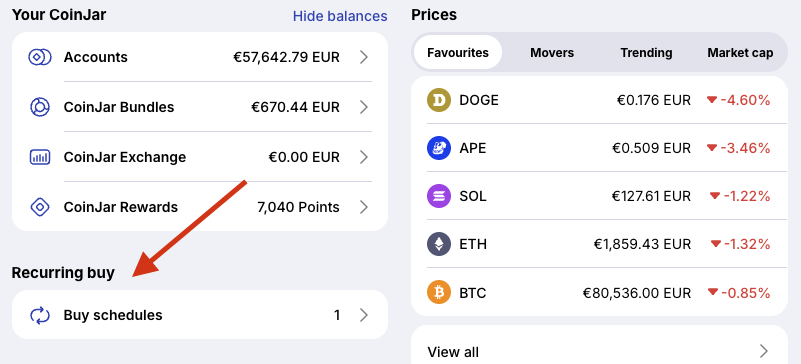Expand View all prices chevron
This screenshot has height=364, width=801.
(764, 351)
